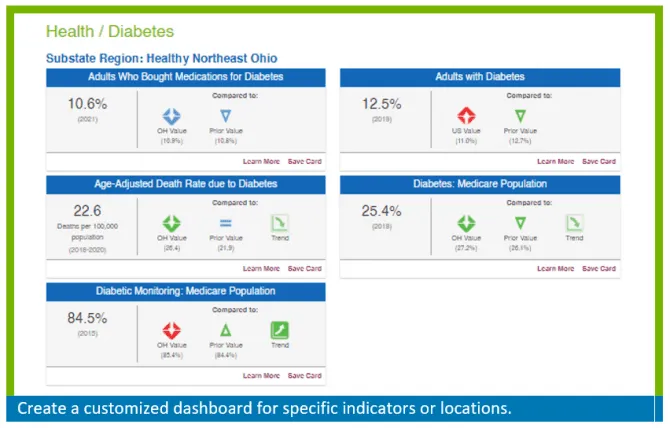
Task: Click the Health / Diabetes page heading
Action: click(x=110, y=31)
